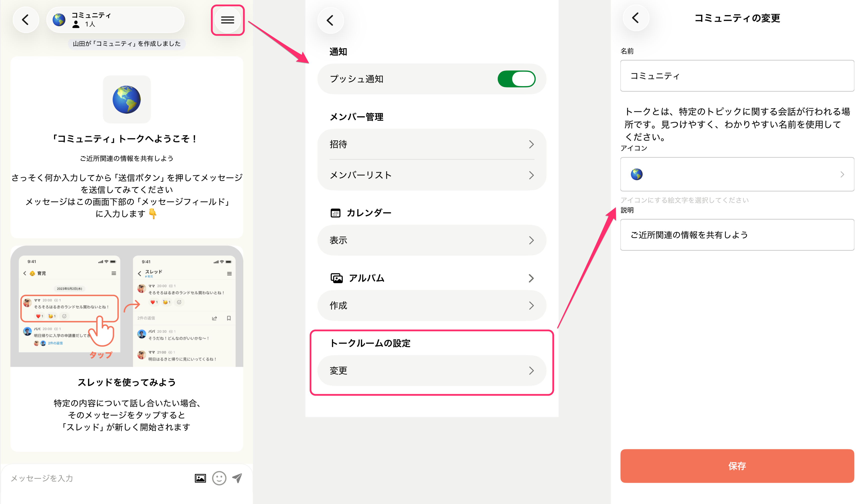Tap the アイコンにする絵文字を選択してください hint
The height and width of the screenshot is (504, 864).
[684, 200]
